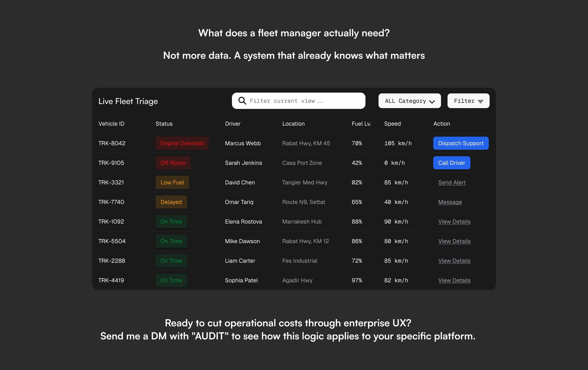Click the Low Fuel status badge
The height and width of the screenshot is (370, 588).
(172, 182)
